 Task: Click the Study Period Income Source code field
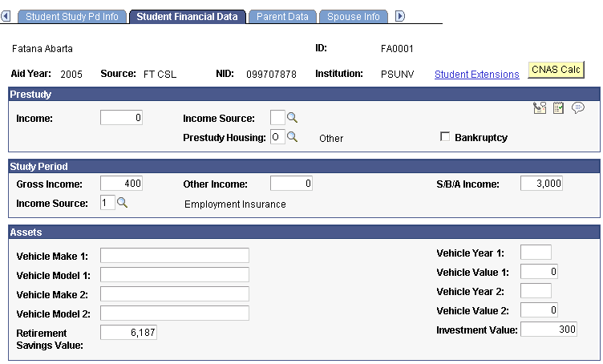click(107, 203)
